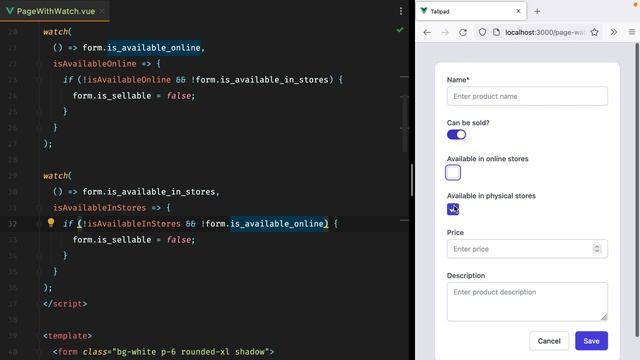Image resolution: width=640 pixels, height=360 pixels.
Task: Open the browser hamburger menu
Action: point(632,32)
